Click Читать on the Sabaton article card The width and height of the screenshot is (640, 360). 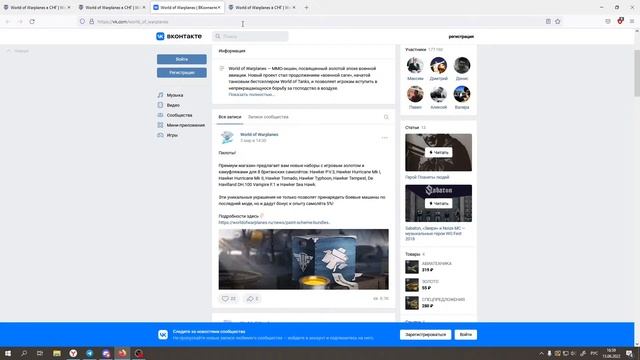[x=439, y=203]
